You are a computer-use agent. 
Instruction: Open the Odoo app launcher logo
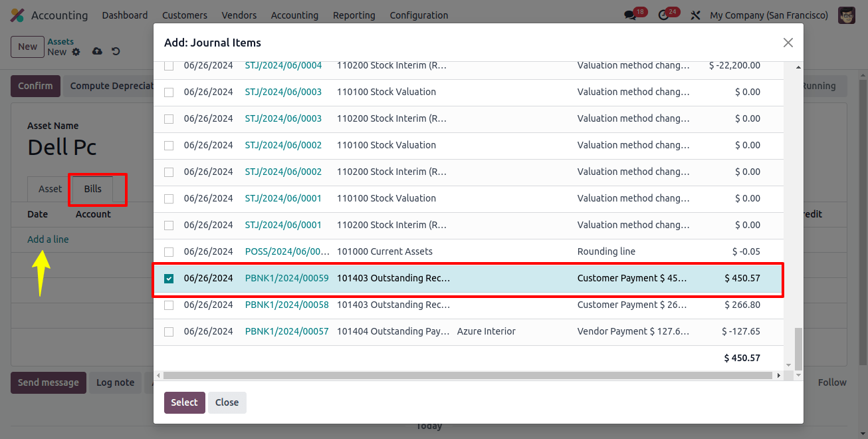pos(17,15)
